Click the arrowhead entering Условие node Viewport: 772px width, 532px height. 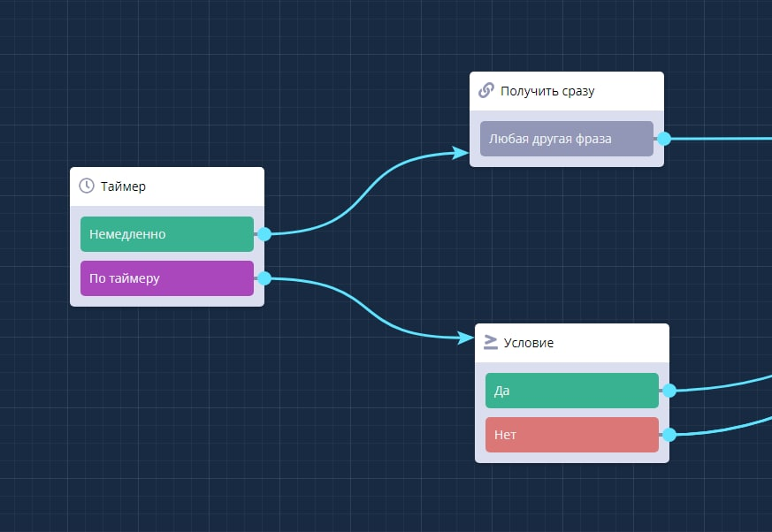coord(466,338)
